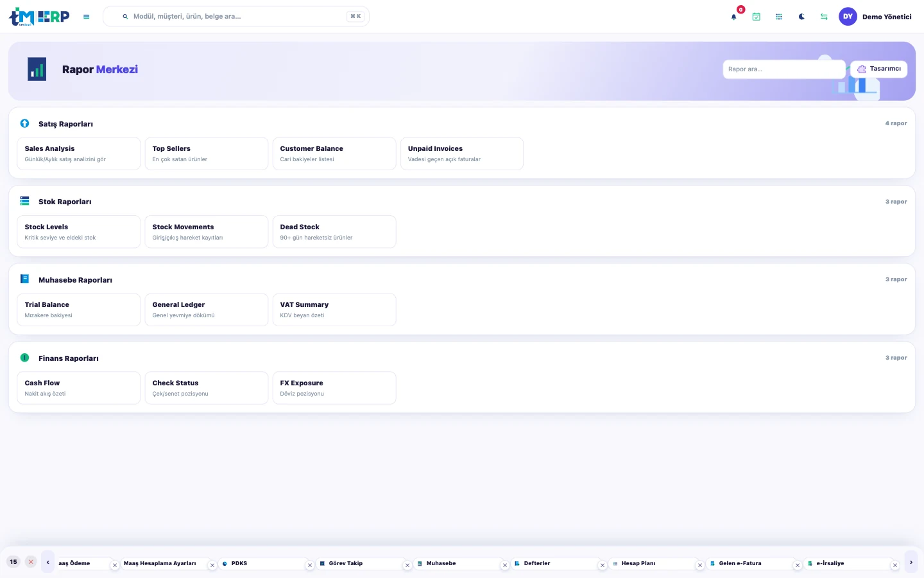924x578 pixels.
Task: Toggle dark mode with the moon icon
Action: 801,17
